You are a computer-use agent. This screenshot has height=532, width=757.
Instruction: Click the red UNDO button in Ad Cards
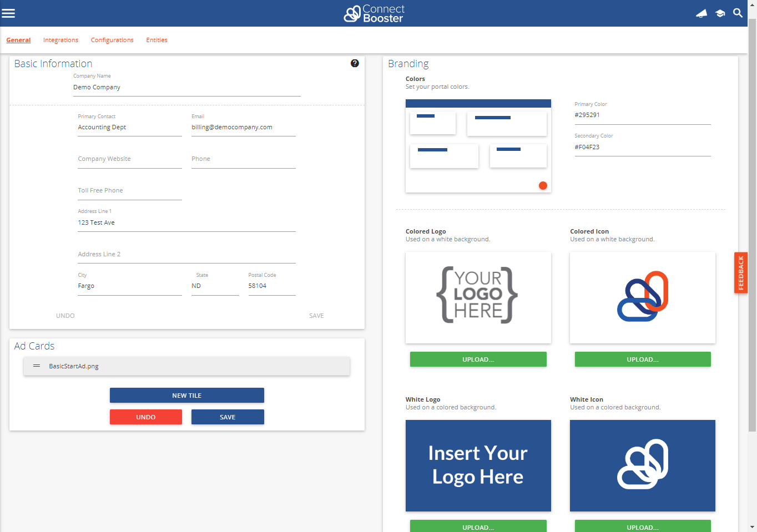[x=145, y=417]
